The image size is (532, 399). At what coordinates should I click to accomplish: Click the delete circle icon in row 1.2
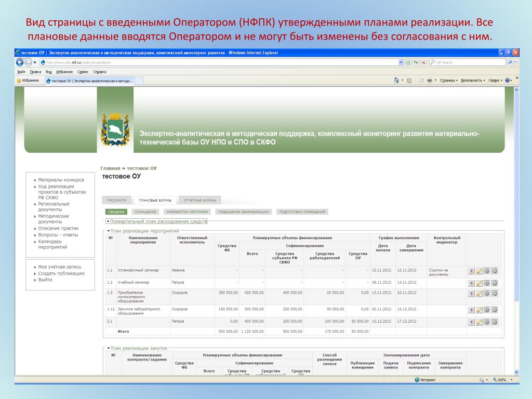tap(487, 283)
